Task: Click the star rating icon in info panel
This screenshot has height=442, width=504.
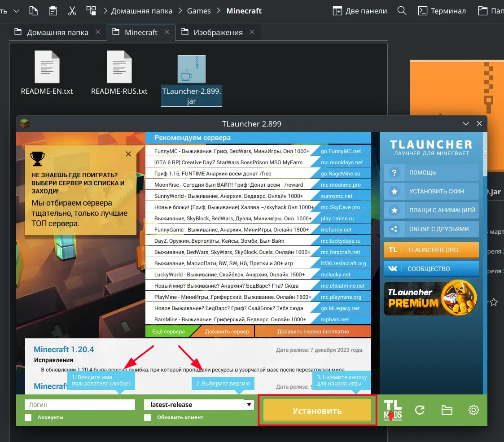Action: pyautogui.click(x=494, y=302)
